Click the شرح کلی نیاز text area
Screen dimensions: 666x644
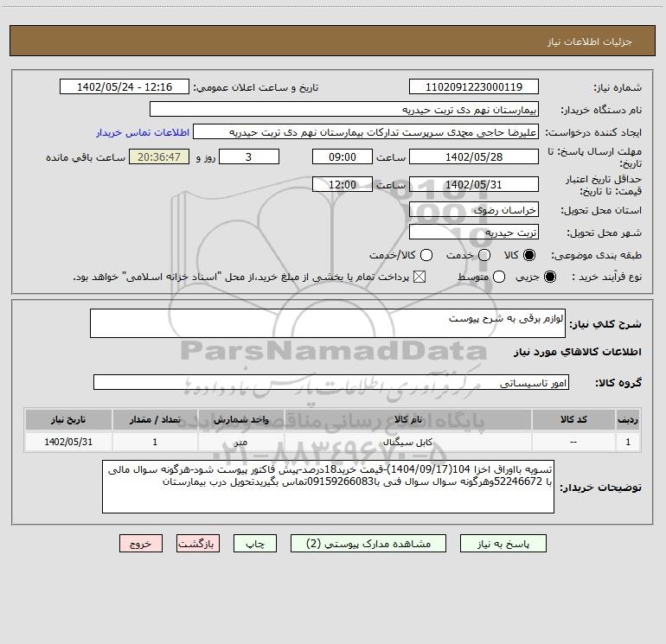click(328, 323)
